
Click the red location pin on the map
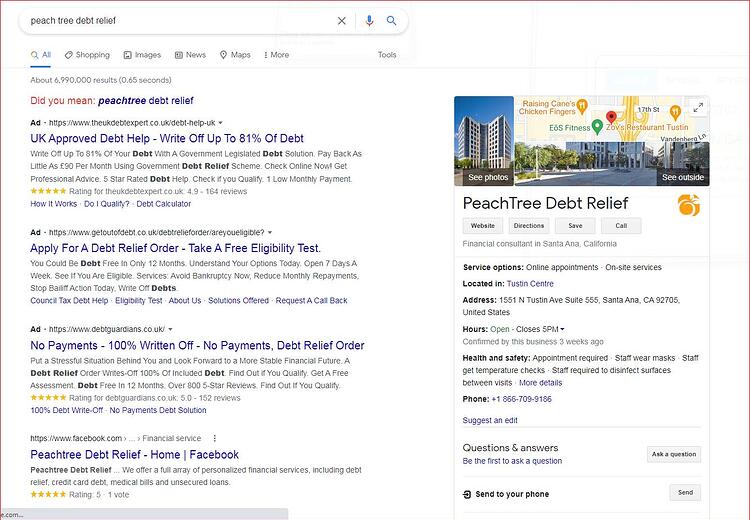[x=611, y=117]
